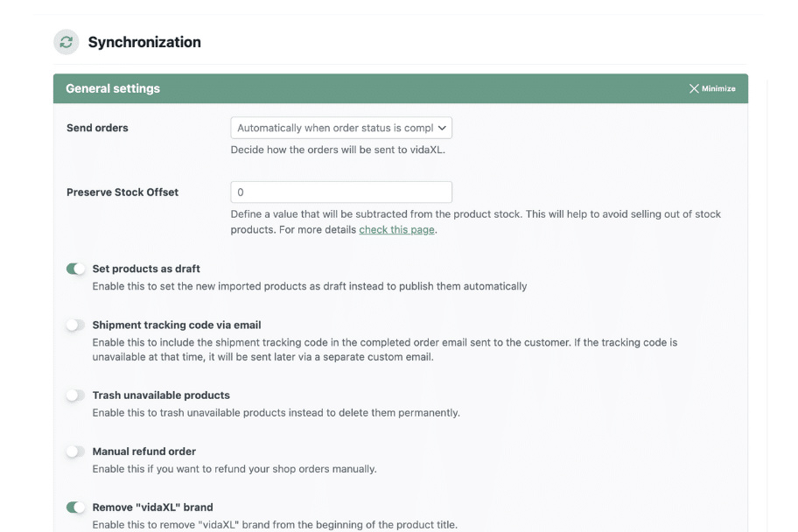
Task: Click the "Set products as draft" label text
Action: 146,269
